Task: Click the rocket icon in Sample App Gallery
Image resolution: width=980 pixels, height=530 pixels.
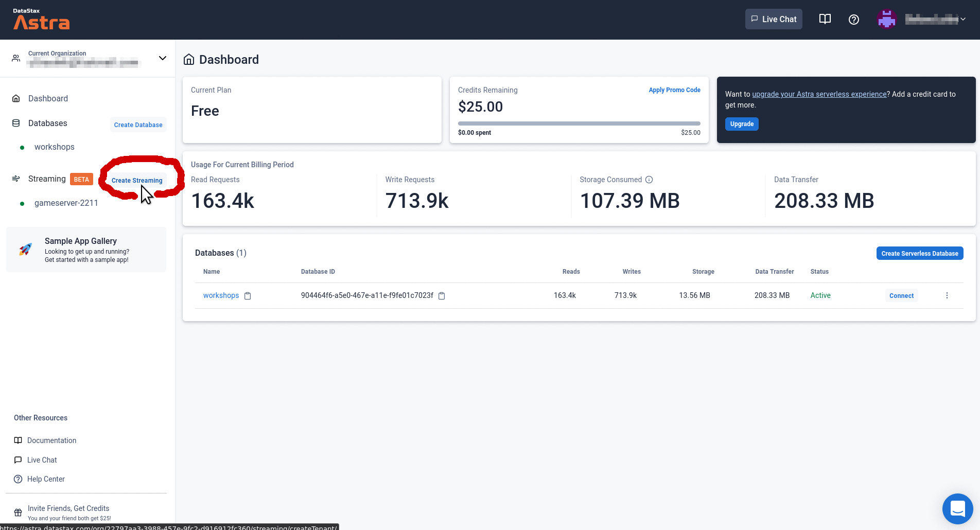Action: point(25,250)
